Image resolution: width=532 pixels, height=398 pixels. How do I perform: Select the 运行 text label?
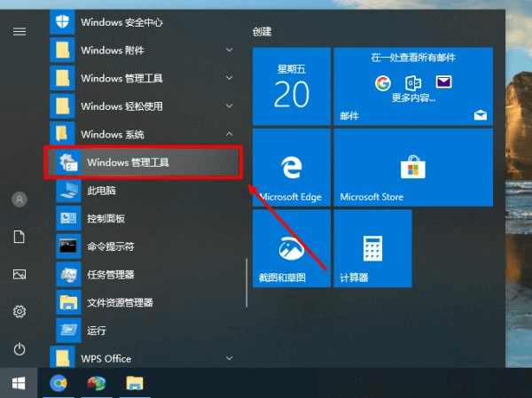[x=97, y=331]
